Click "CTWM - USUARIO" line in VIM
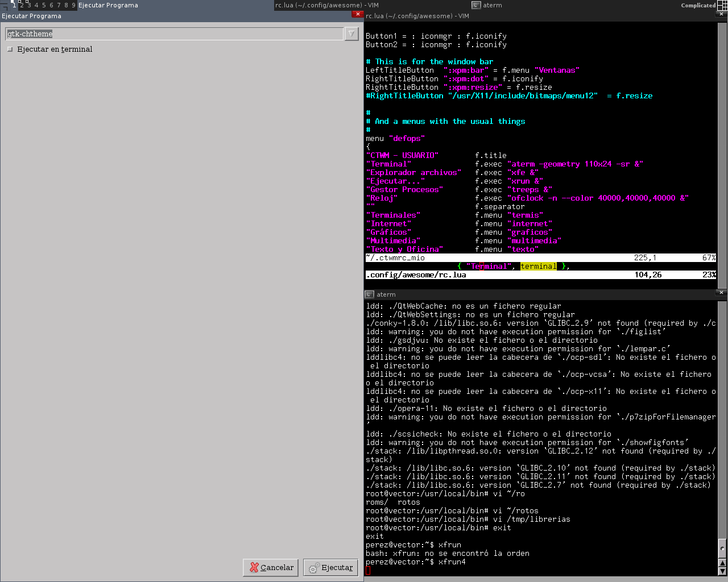728x582 pixels. pos(436,155)
